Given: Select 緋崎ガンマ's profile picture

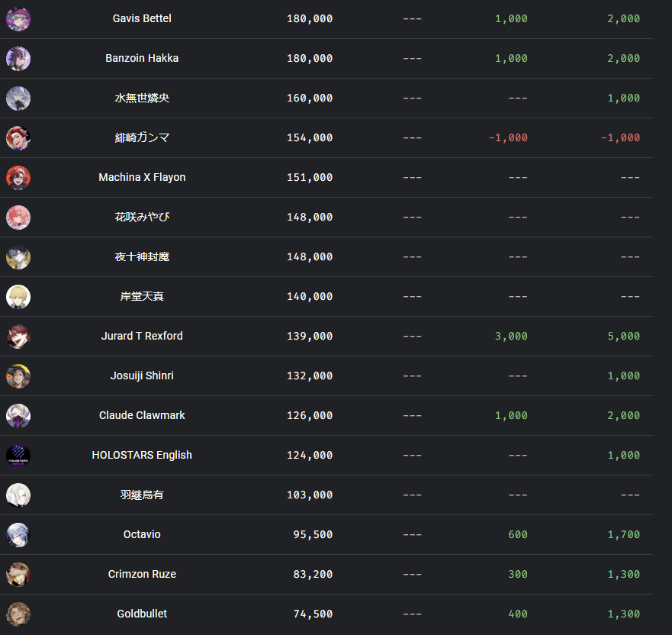Looking at the screenshot, I should pos(18,138).
